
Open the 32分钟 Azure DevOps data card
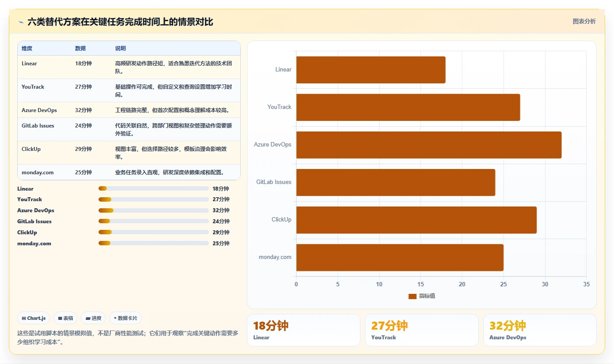[540, 330]
